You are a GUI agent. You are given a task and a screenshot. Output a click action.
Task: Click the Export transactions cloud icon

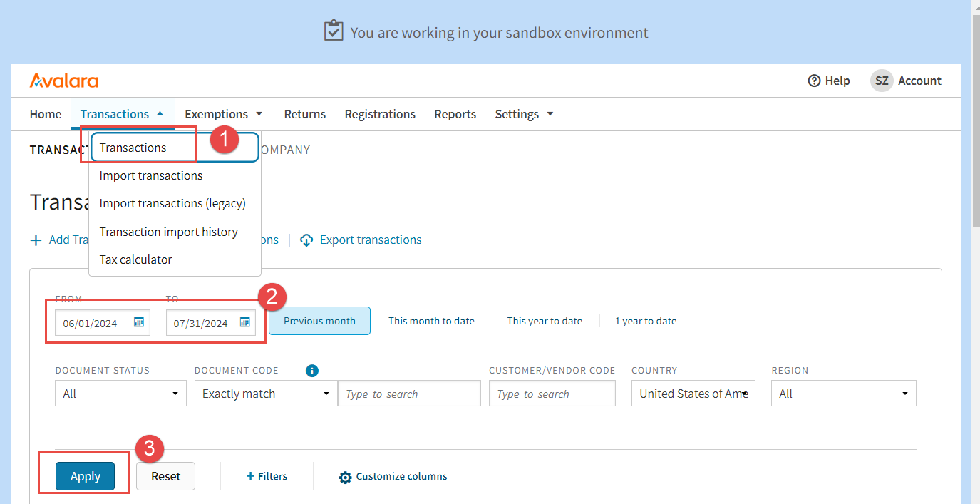tap(306, 240)
